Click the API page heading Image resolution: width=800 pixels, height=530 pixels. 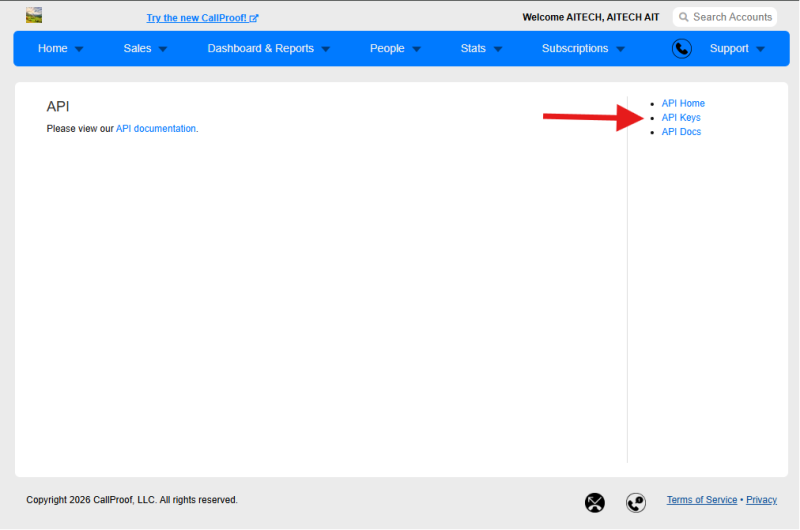point(58,106)
